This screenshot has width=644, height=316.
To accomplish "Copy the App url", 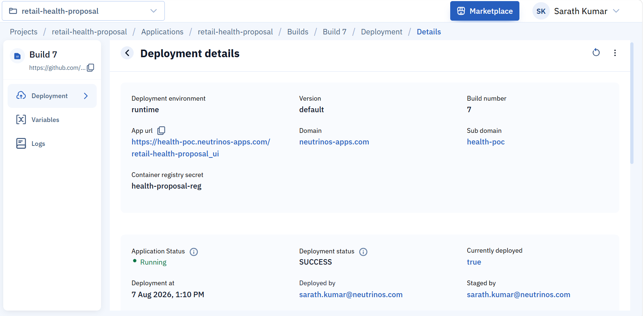I will coord(161,130).
